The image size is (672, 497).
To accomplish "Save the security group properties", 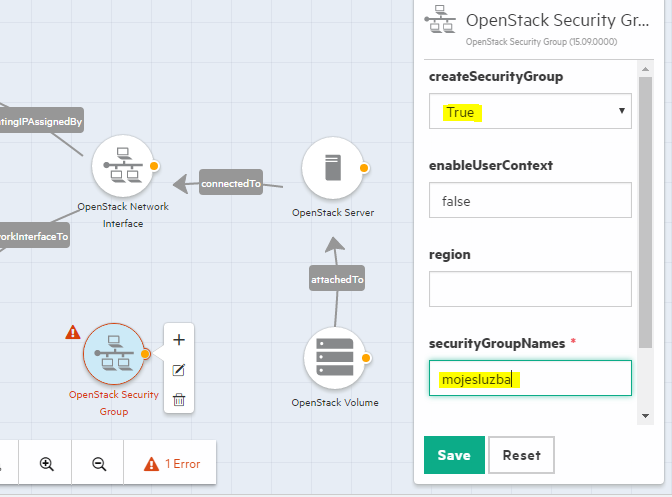I will tap(454, 455).
